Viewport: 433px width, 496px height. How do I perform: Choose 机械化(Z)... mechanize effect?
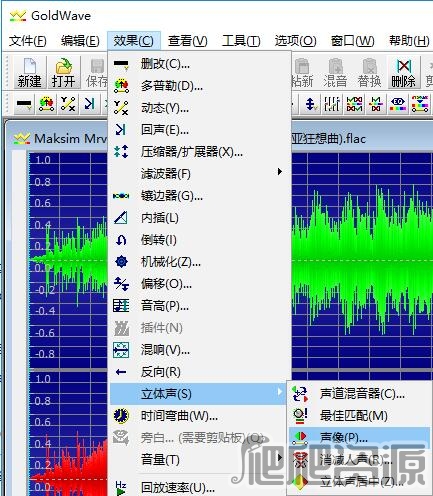pyautogui.click(x=200, y=262)
